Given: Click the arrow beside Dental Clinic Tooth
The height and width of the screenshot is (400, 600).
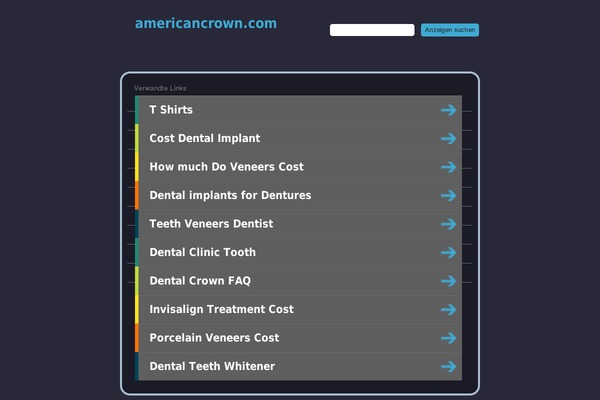Looking at the screenshot, I should 448,253.
